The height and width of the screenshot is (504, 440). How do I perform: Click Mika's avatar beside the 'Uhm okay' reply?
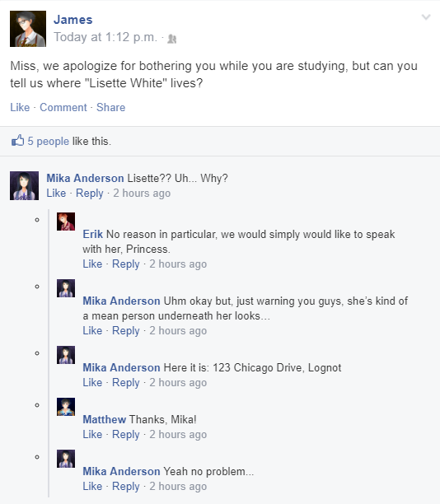pyautogui.click(x=66, y=288)
